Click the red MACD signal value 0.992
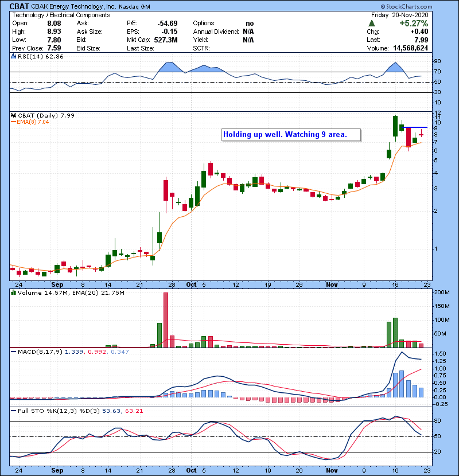The image size is (459, 476). point(97,352)
